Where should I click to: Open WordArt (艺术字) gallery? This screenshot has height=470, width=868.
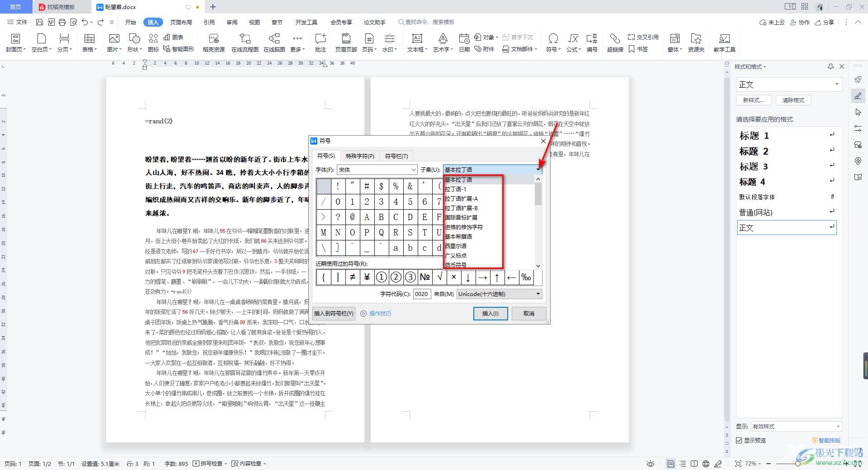tap(443, 43)
